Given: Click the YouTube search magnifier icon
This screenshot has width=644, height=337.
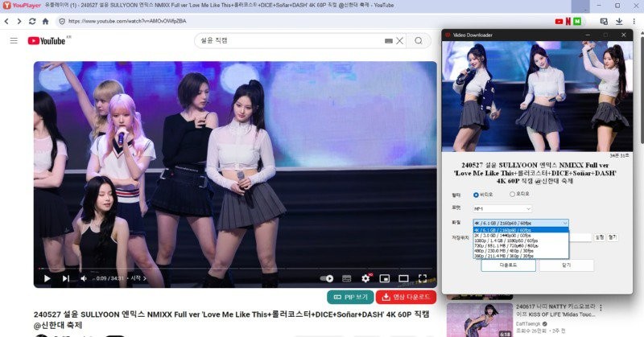Looking at the screenshot, I should (419, 41).
